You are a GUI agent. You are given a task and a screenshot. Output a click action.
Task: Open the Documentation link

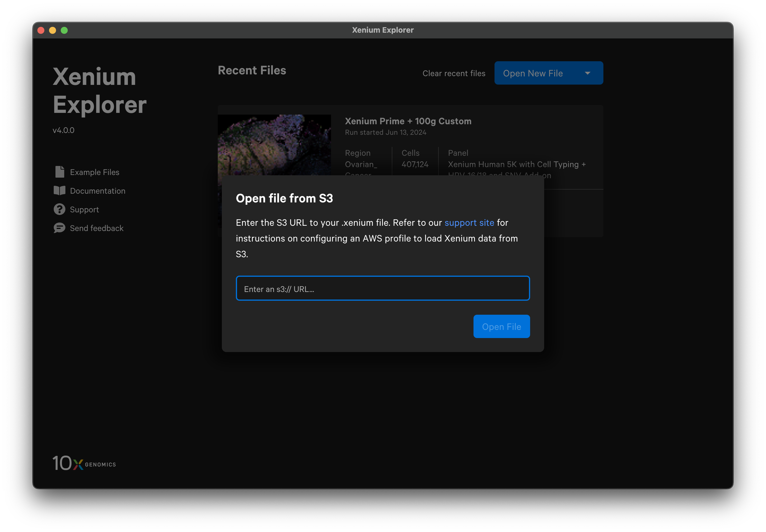pos(98,191)
